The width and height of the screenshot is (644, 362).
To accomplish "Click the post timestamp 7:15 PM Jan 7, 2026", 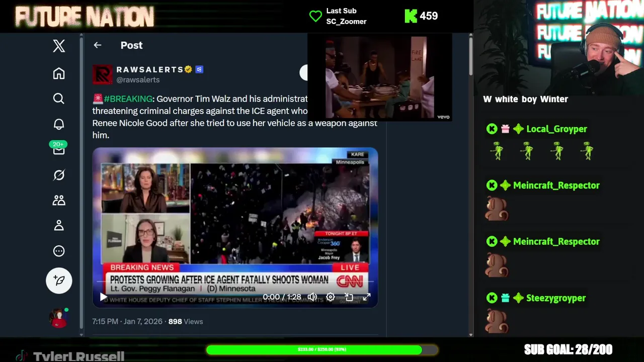I will (x=127, y=321).
